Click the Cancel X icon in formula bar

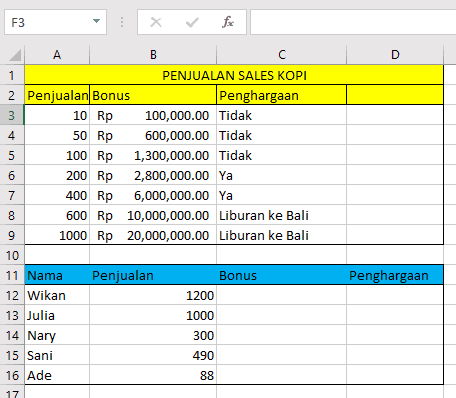click(156, 22)
